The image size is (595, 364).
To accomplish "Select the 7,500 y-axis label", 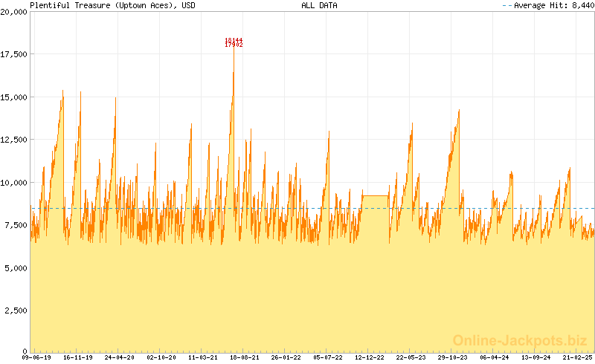I will (16, 224).
